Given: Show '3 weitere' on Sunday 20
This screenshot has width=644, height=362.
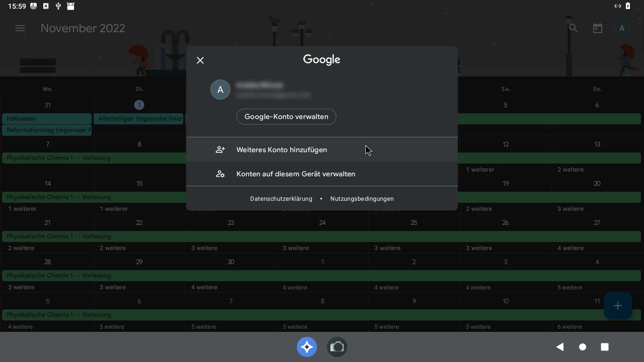Looking at the screenshot, I should (x=571, y=209).
